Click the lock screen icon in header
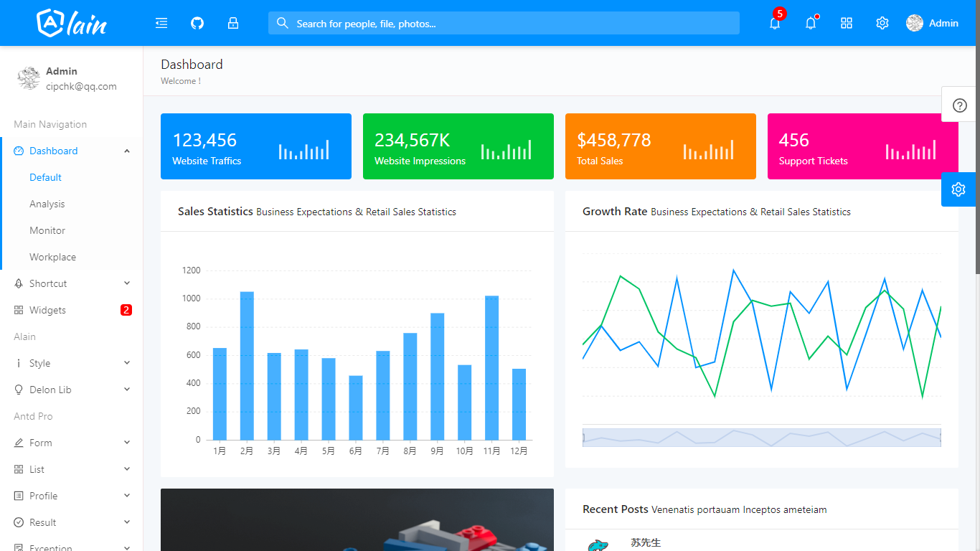 coord(233,23)
